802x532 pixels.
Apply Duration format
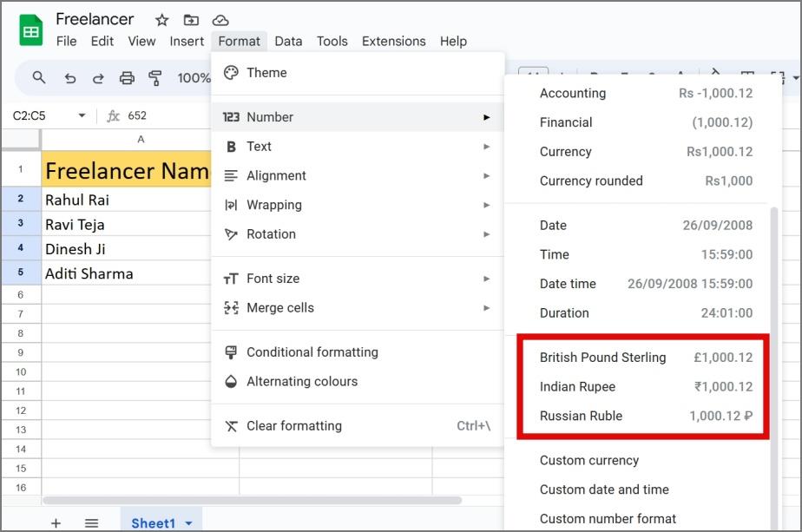tap(638, 312)
